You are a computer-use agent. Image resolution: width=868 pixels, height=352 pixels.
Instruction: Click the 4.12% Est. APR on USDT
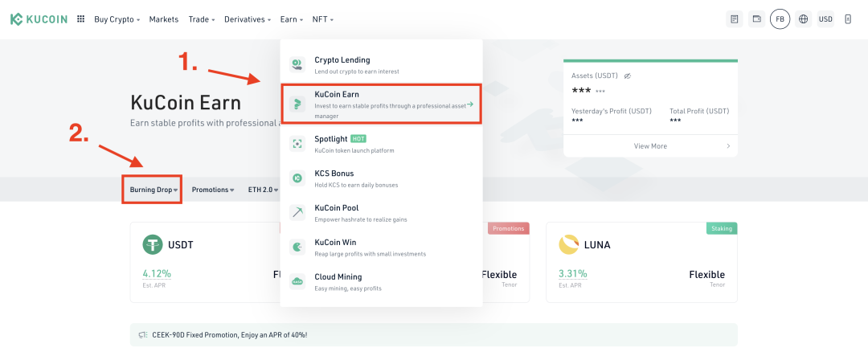(x=157, y=273)
